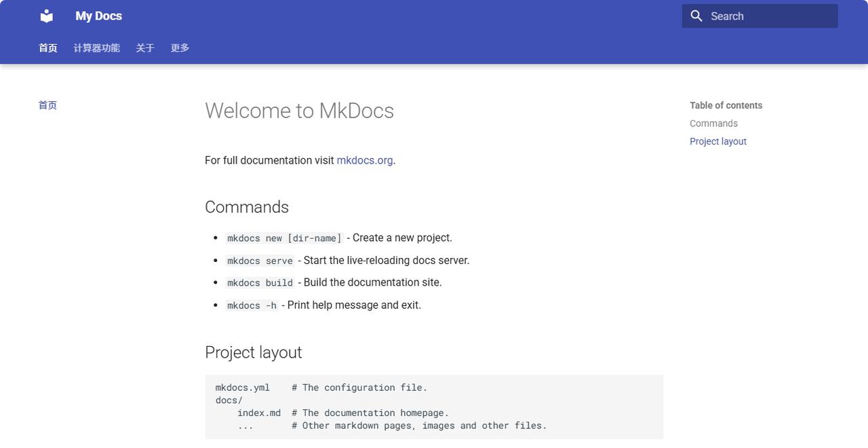
Task: Open the 计算器功能 tab
Action: 96,48
